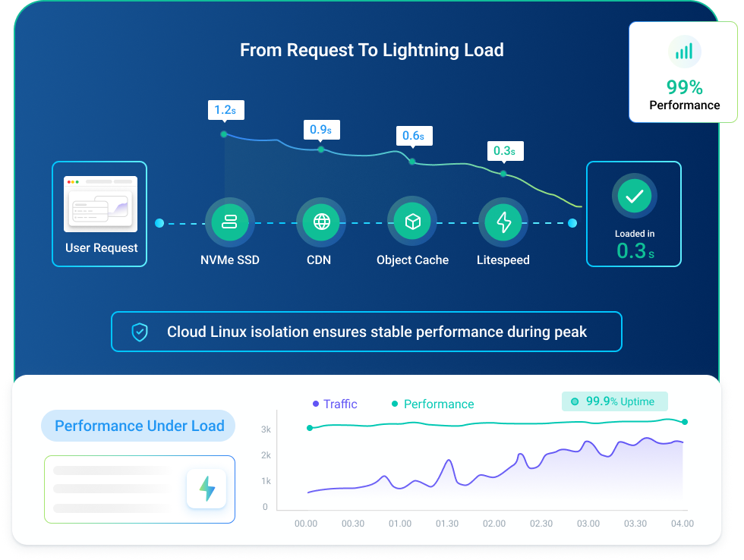744x560 pixels.
Task: Click the 01.30 time axis label
Action: [447, 524]
